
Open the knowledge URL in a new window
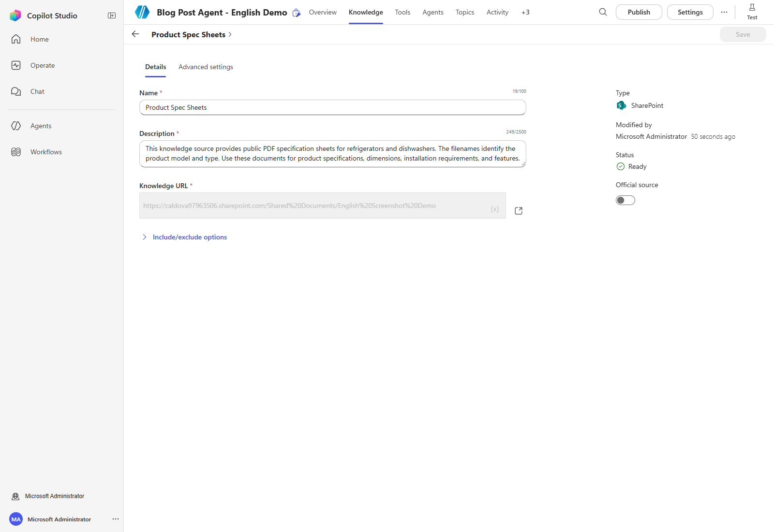click(519, 211)
